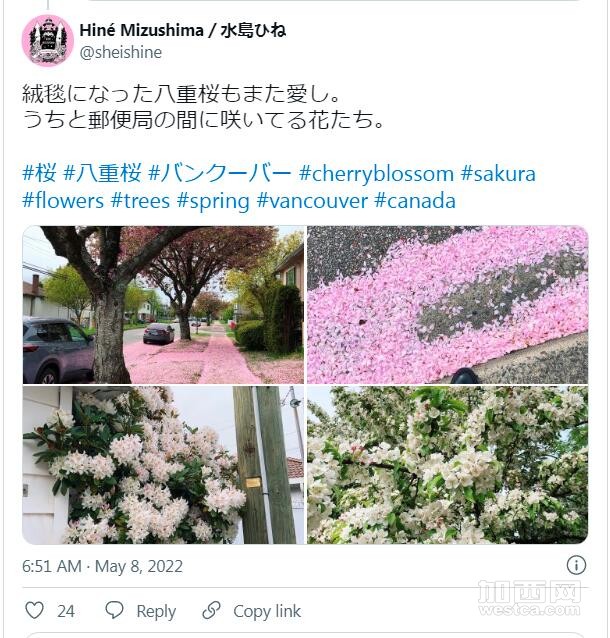Follow the #sakura hashtag
This screenshot has width=610, height=638.
tap(498, 174)
